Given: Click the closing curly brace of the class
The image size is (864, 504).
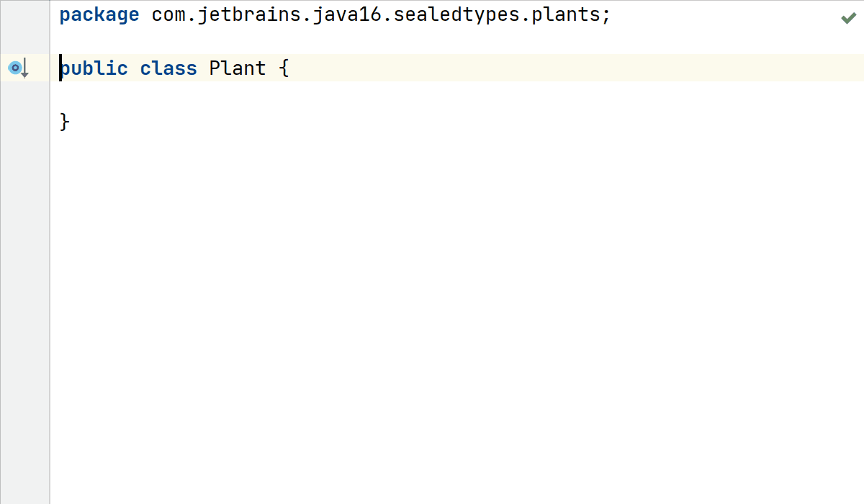Looking at the screenshot, I should click(x=65, y=122).
